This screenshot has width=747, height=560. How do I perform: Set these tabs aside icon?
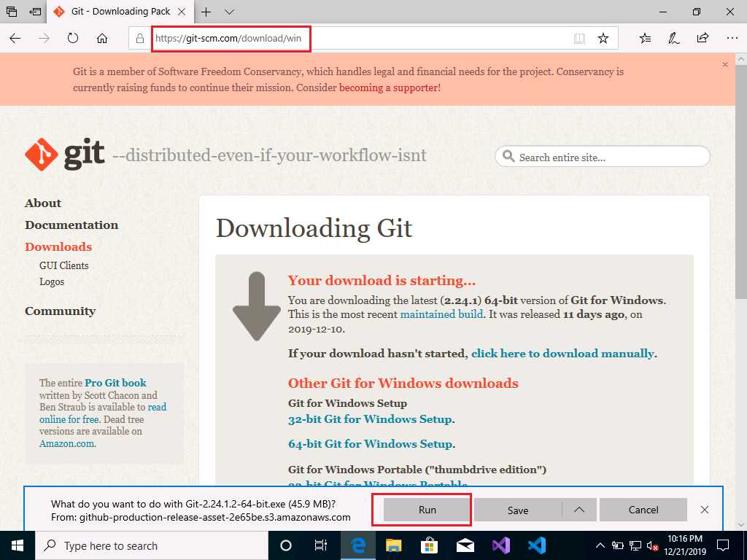pos(35,12)
